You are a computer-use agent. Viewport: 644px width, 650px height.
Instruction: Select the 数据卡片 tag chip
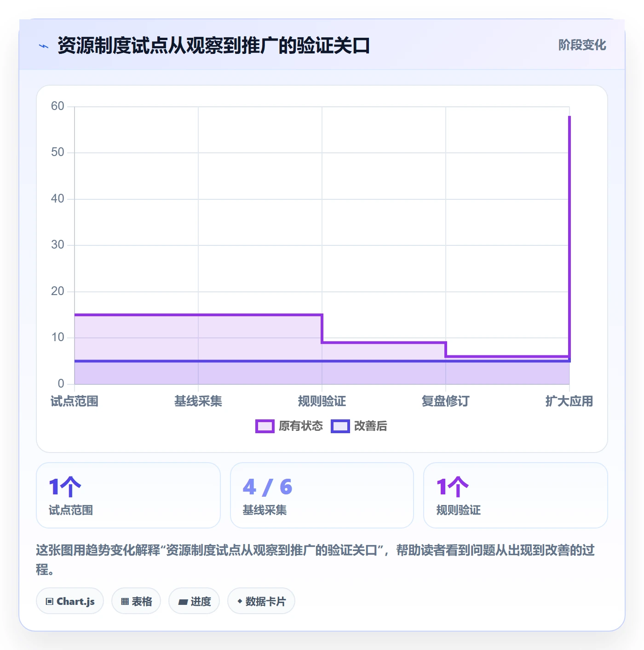261,601
